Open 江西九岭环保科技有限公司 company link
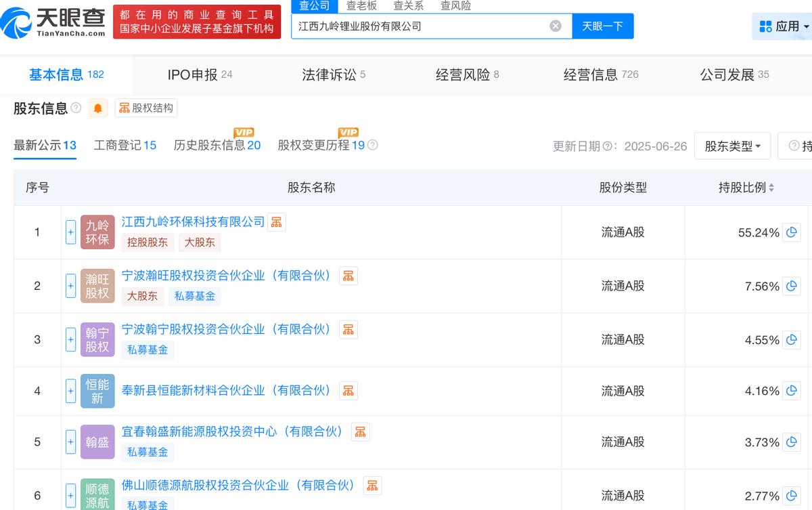The image size is (812, 510). pos(193,221)
